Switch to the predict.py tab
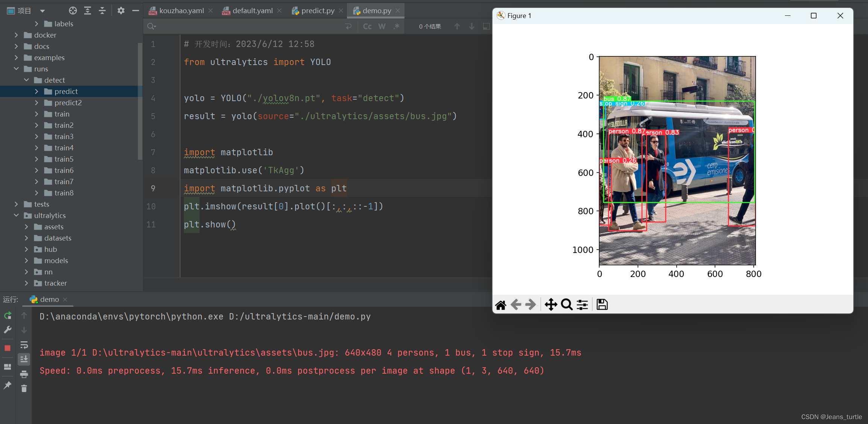 [317, 11]
